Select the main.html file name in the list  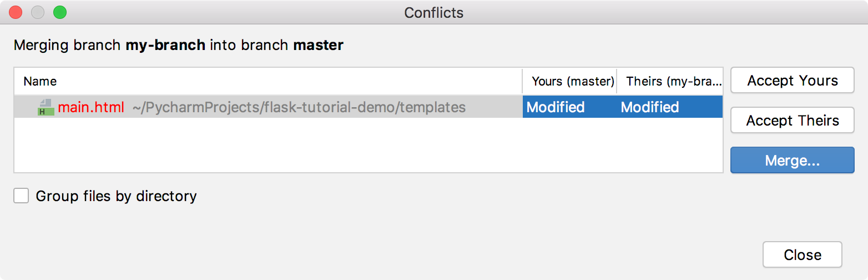(91, 107)
